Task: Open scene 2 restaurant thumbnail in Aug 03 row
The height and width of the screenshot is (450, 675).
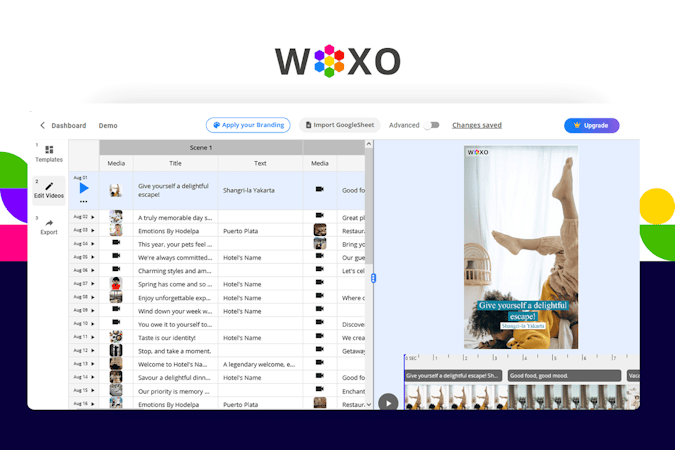Action: tap(320, 230)
